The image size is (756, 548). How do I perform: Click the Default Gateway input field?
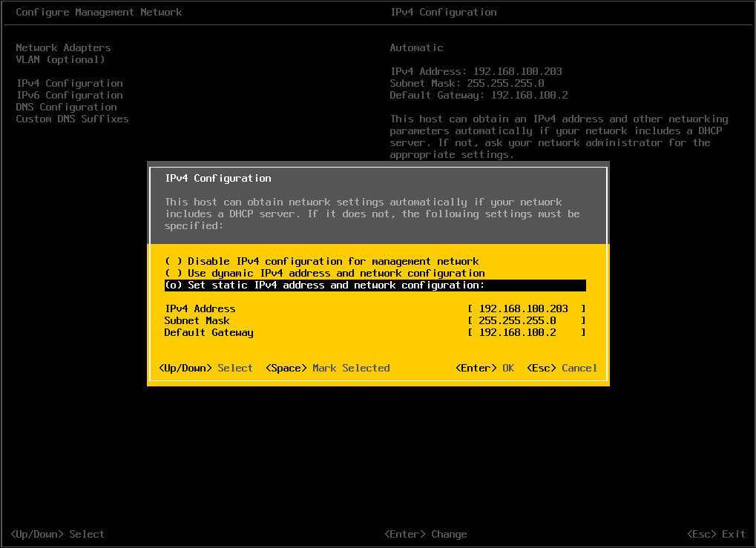527,332
